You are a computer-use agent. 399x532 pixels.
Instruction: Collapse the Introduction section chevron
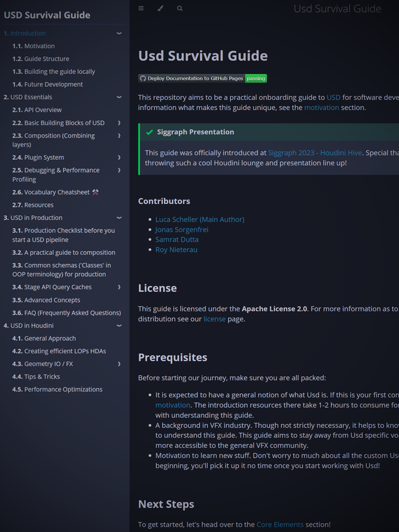[x=119, y=33]
